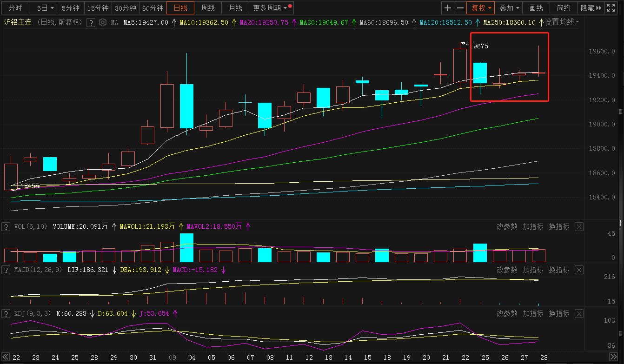Viewport: 624px width, 364px height.
Task: Close the KDJ indicator panel
Action: click(579, 313)
